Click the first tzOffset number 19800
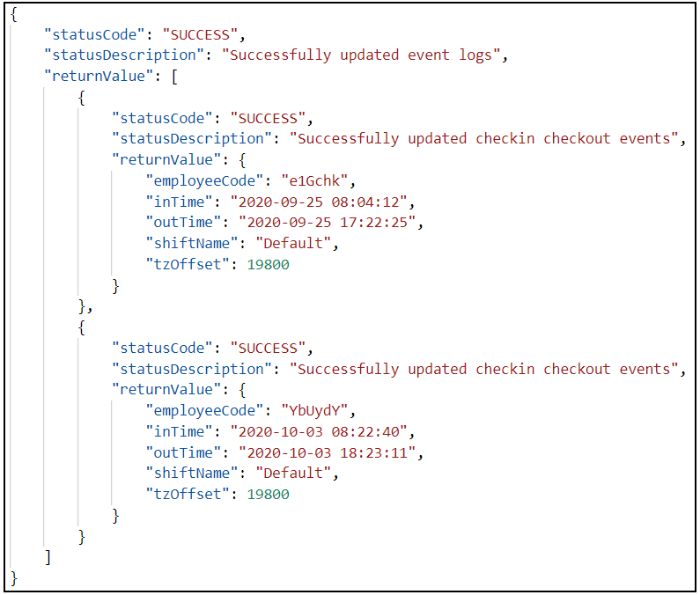Screen dimensions: 700x595 (x=268, y=264)
